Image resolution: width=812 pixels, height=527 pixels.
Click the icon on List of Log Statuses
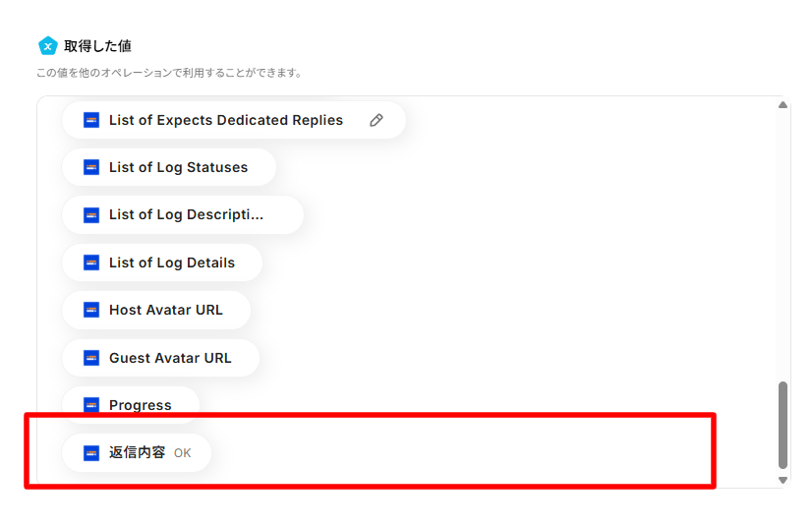pos(91,167)
